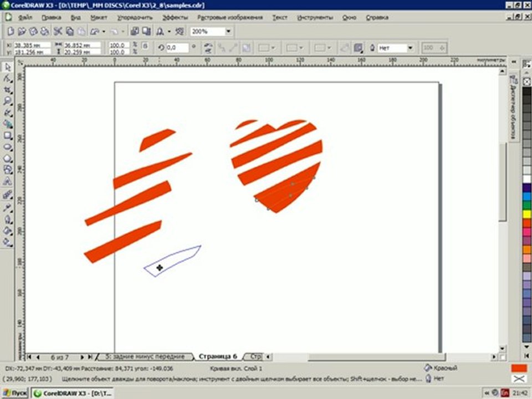This screenshot has width=532, height=399.
Task: Open the outline width 'Нет' dropdown
Action: (410, 48)
